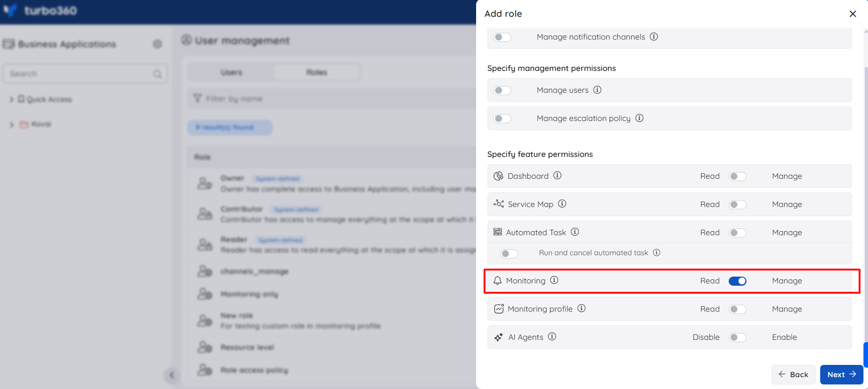Show info for the Monitoring row
Screen dimensions: 868x389
click(x=554, y=280)
